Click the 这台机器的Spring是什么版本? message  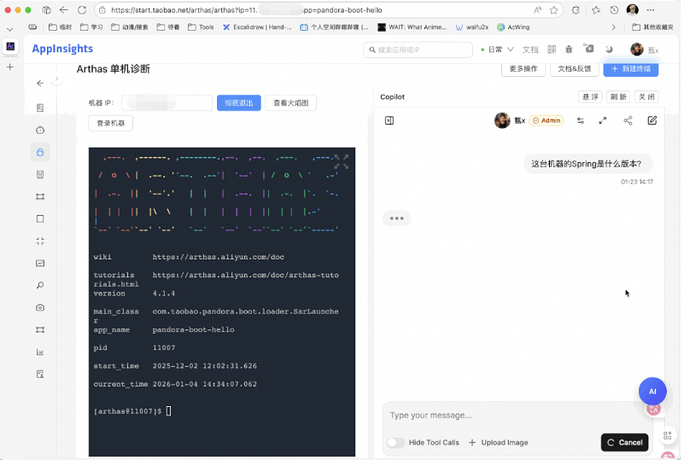tap(587, 164)
